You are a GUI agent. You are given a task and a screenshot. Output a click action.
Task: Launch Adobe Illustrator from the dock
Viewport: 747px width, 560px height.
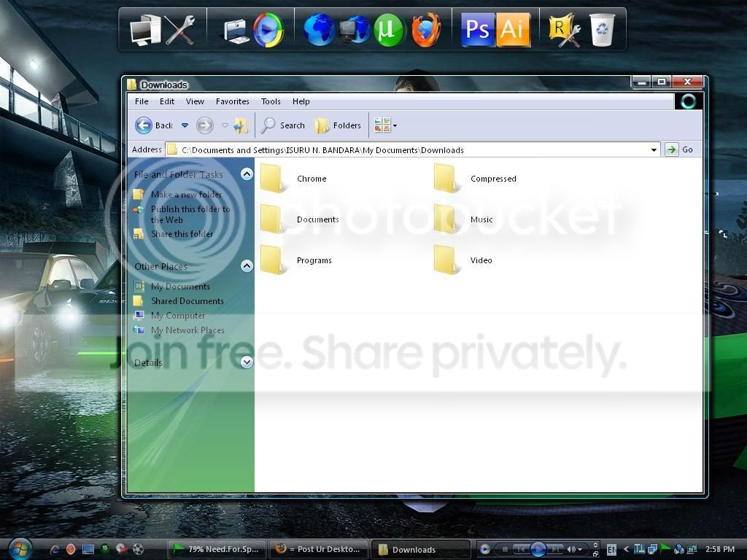click(513, 30)
